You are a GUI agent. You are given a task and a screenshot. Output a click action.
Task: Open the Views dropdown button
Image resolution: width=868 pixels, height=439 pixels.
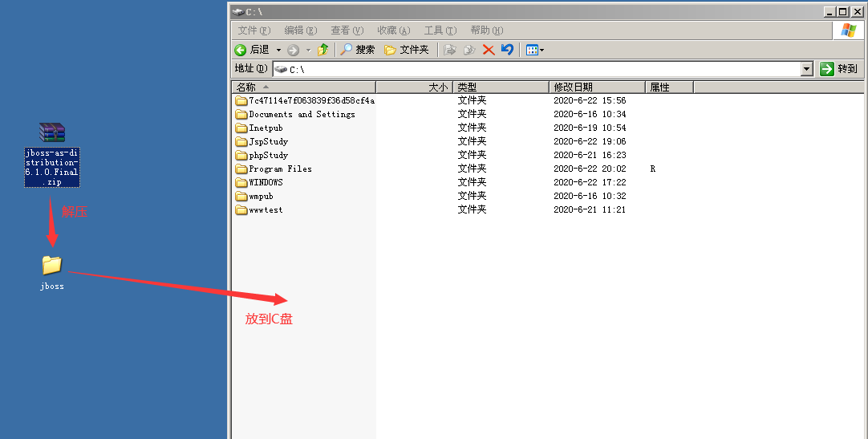[535, 50]
